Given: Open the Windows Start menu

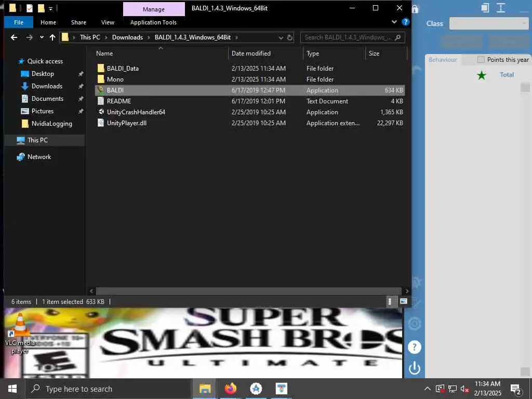Looking at the screenshot, I should 12,389.
